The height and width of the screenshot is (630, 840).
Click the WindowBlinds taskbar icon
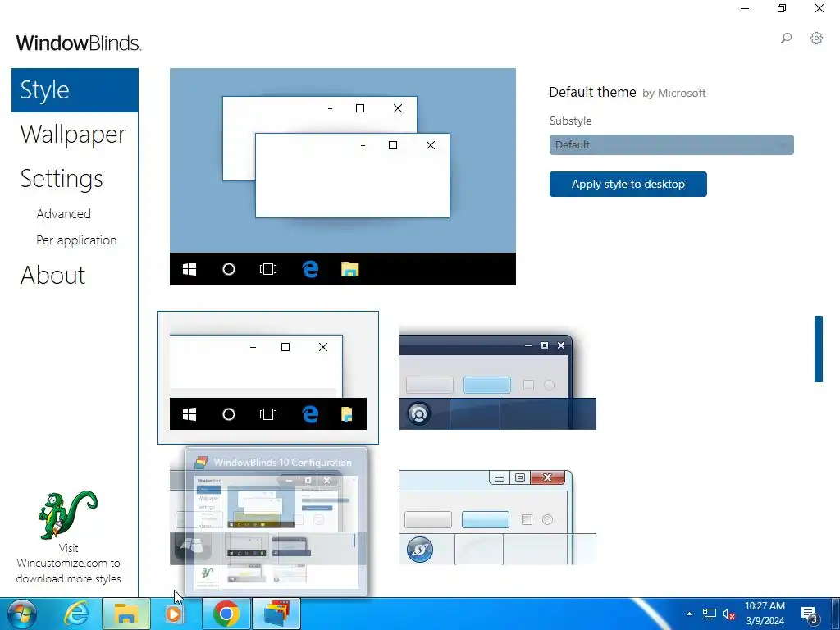click(276, 614)
